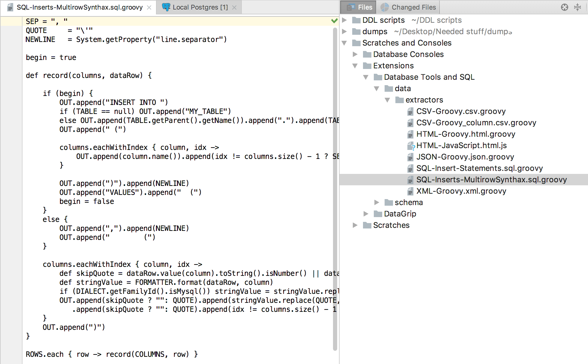This screenshot has height=364, width=588.
Task: Click file icon of CSV-Groovy.csv.groovy
Action: pyautogui.click(x=410, y=112)
